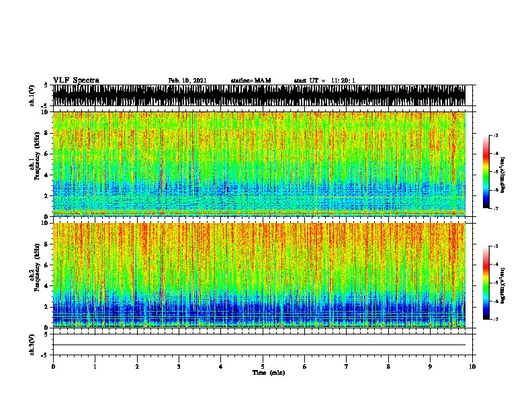Click the "station=MAM" header label
Image resolution: width=532 pixels, height=411 pixels.
click(x=251, y=81)
